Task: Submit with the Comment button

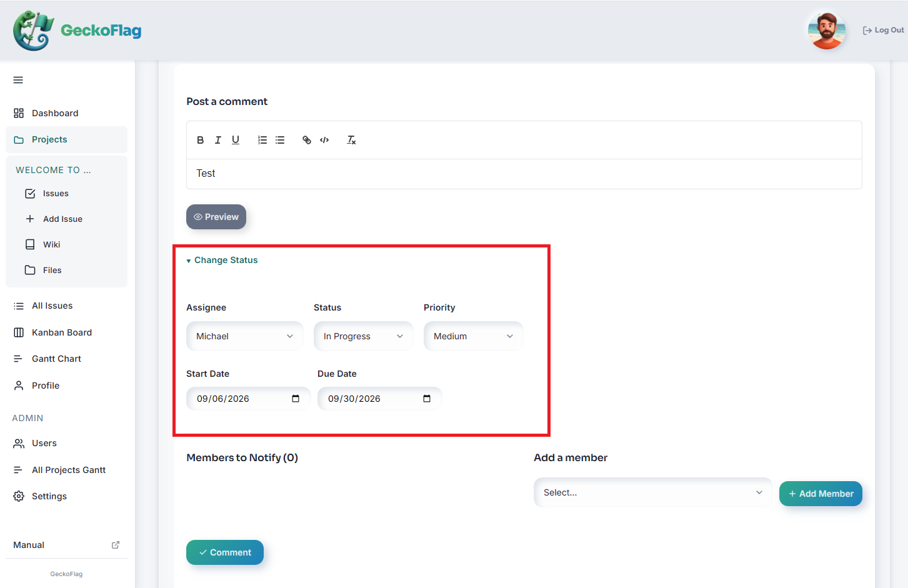Action: coord(225,552)
